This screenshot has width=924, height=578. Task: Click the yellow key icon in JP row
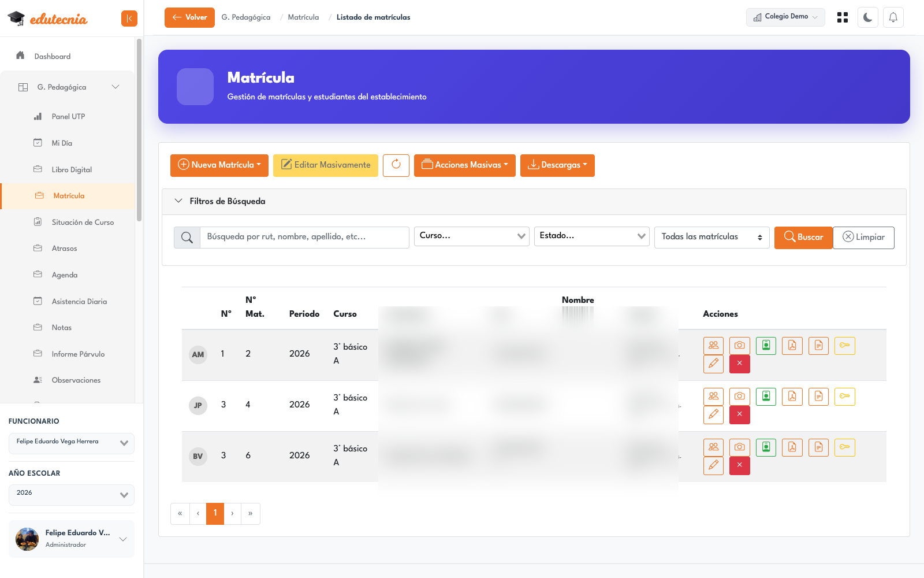point(845,397)
